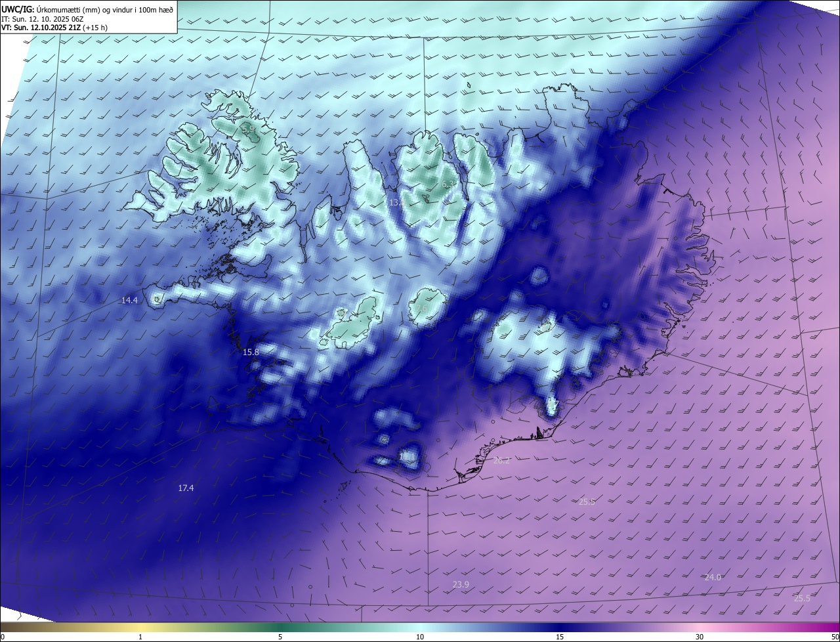The height and width of the screenshot is (642, 840).
Task: Click the color scale tick label 5
Action: tap(280, 637)
